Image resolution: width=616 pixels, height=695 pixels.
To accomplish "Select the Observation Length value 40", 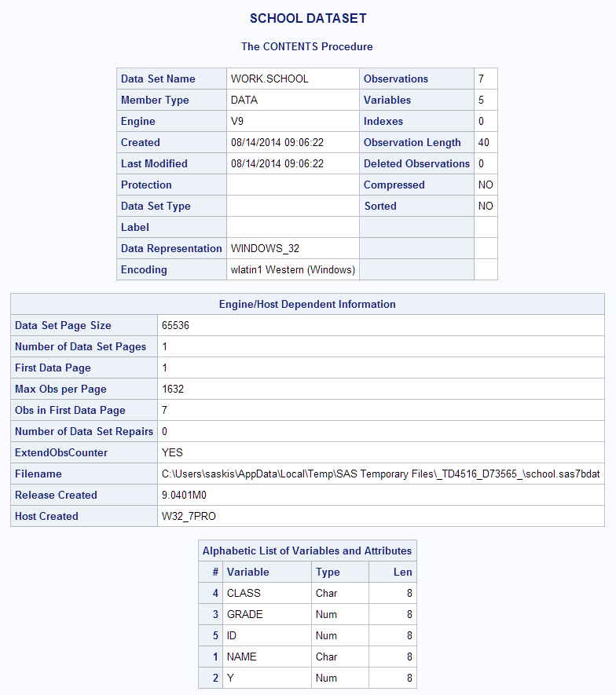I will 484,142.
